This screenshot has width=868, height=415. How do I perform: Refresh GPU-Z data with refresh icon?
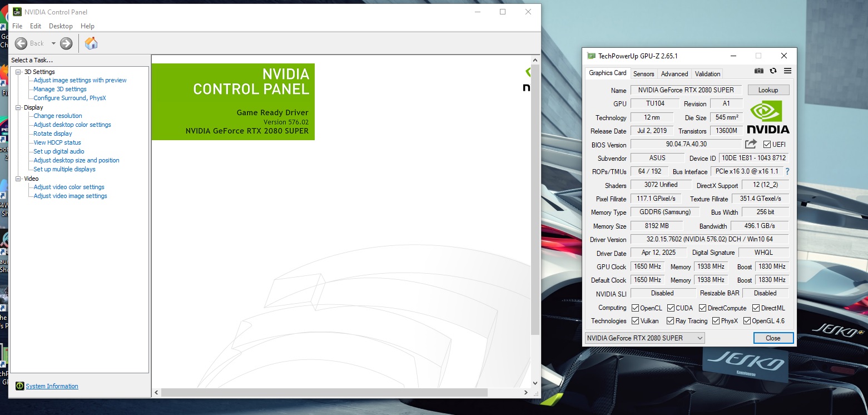tap(773, 71)
